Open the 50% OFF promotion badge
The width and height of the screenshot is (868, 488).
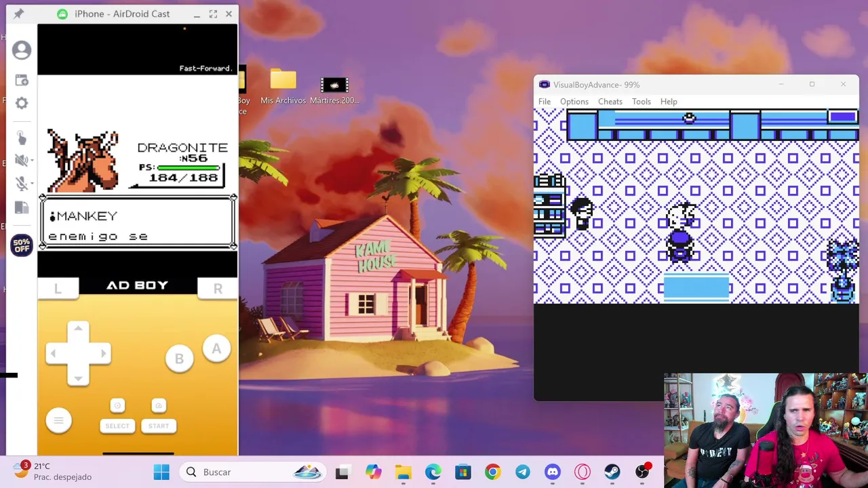click(22, 245)
